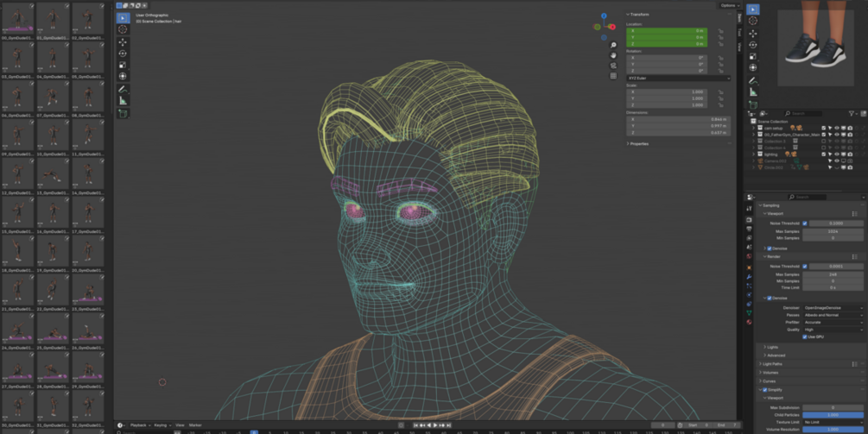Uncheck the Viewport Denoise checkbox
Screen dimensions: 868x434
click(x=770, y=248)
